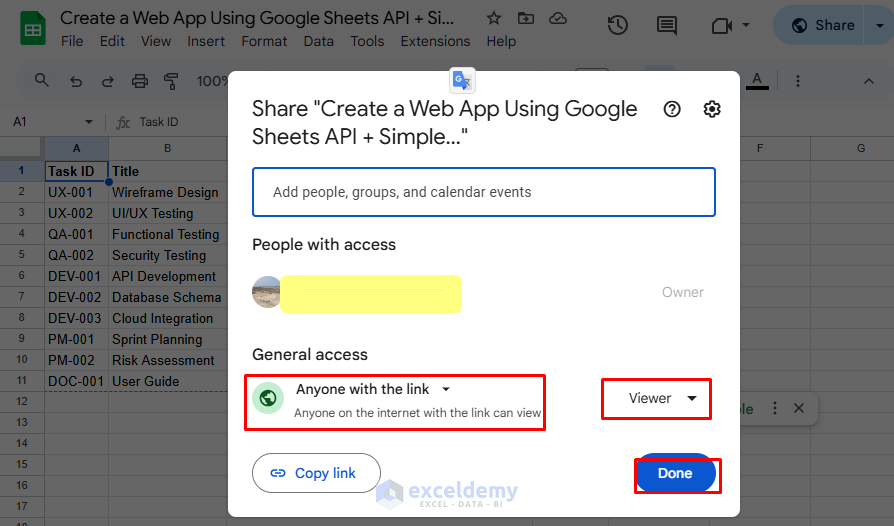Viewport: 894px width, 526px height.
Task: Select cell DEV-003
Action: point(76,319)
